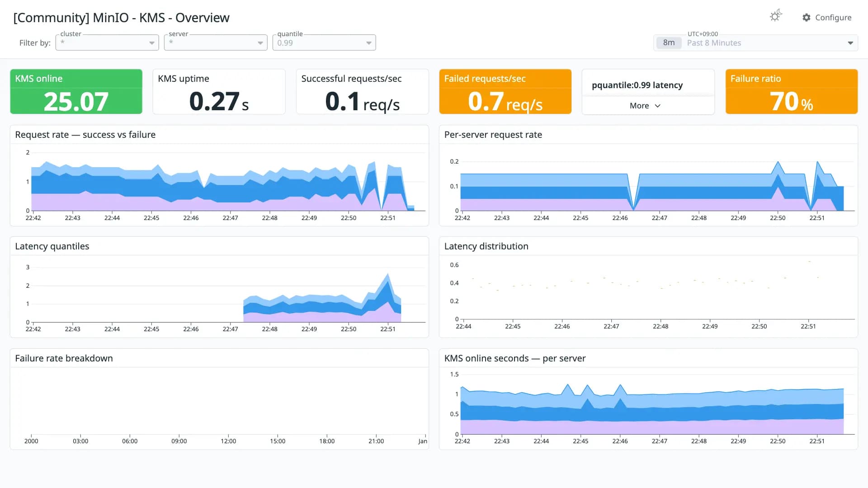Click the 8m time badge

tap(669, 43)
